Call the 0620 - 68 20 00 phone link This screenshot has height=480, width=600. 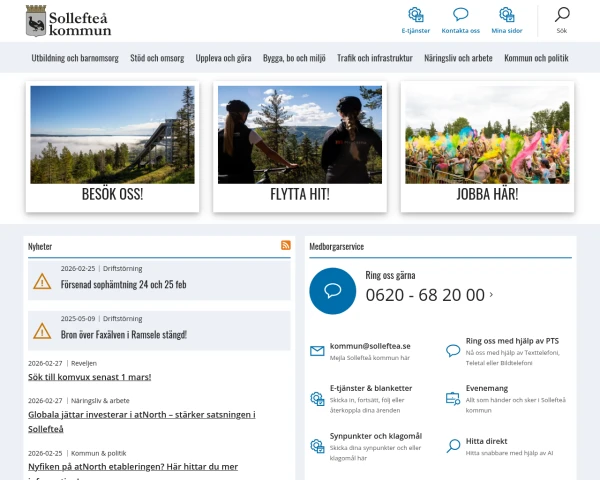coord(425,294)
